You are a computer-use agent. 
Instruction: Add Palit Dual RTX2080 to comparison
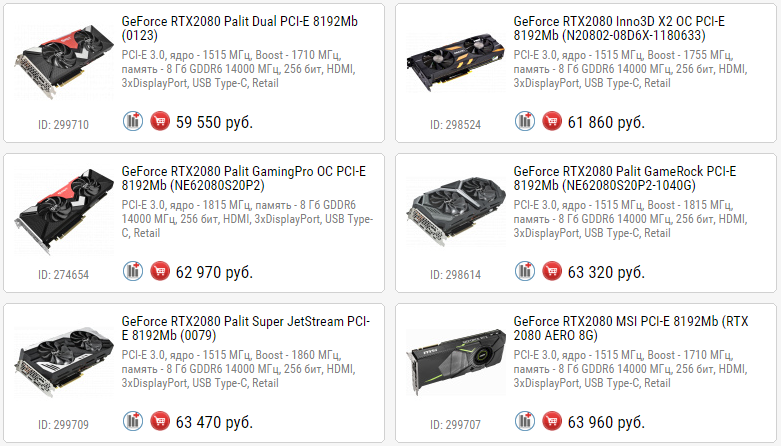pyautogui.click(x=133, y=122)
